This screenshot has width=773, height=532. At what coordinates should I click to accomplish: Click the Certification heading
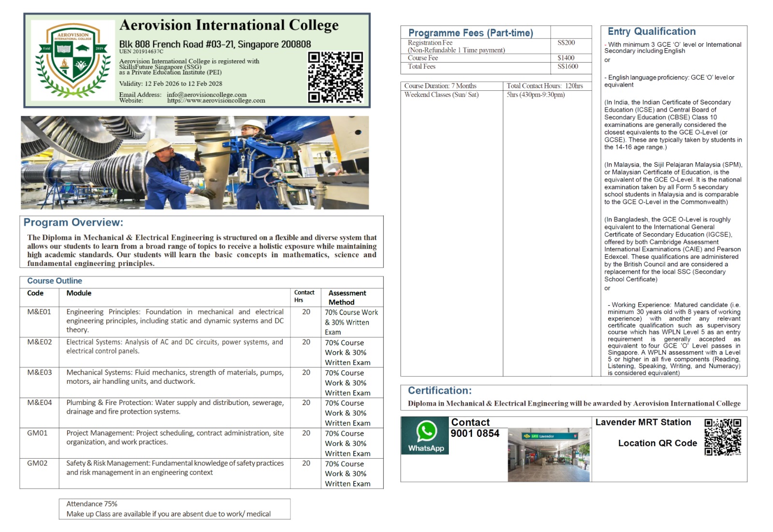(x=440, y=391)
